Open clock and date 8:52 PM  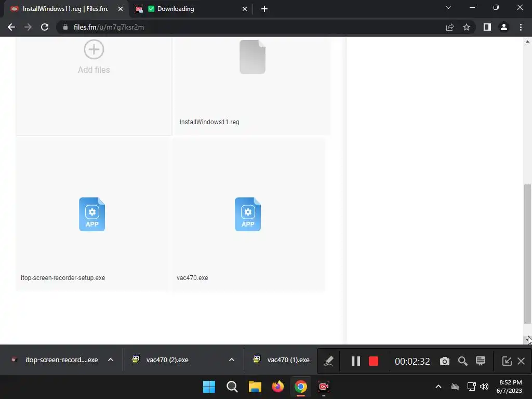click(509, 387)
